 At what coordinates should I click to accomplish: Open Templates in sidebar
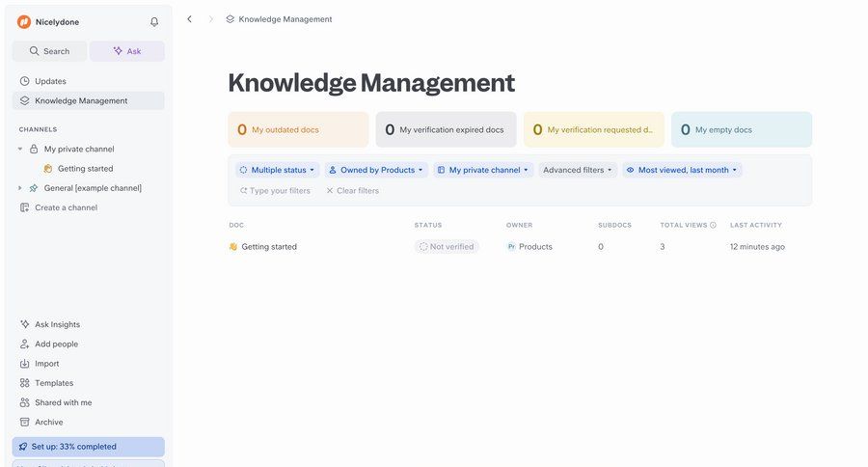tap(53, 383)
